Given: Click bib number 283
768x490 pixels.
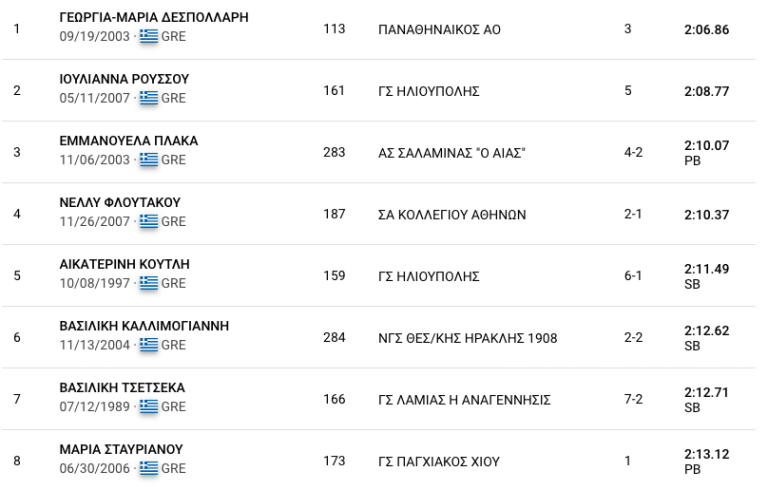Looking at the screenshot, I should pos(335,152).
